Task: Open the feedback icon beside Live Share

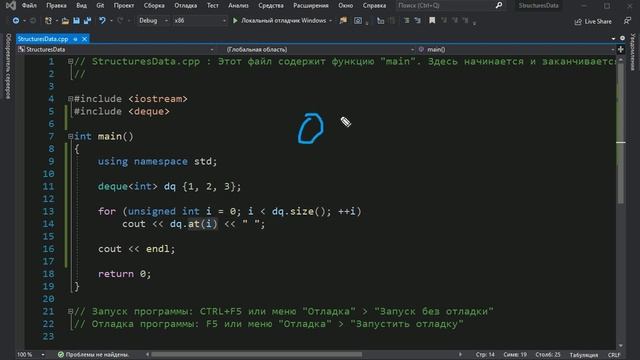Action: click(x=627, y=21)
